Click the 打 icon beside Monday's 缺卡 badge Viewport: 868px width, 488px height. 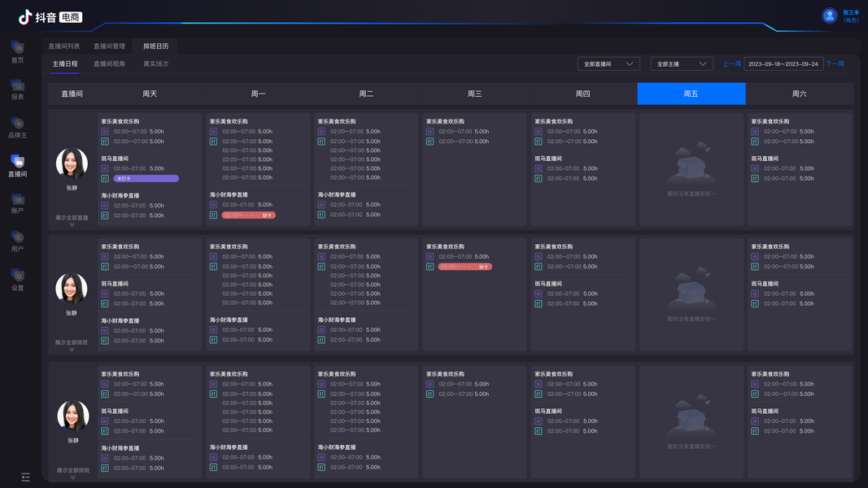pos(213,215)
